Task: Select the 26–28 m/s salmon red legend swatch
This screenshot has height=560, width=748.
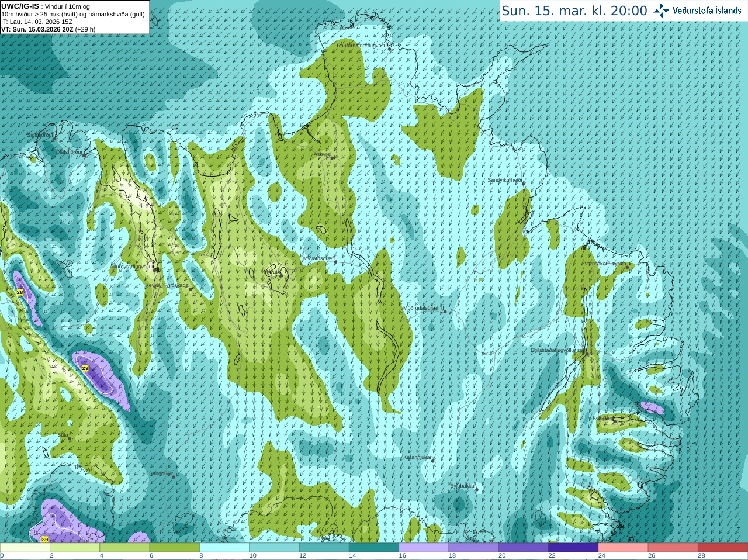Action: pyautogui.click(x=673, y=548)
